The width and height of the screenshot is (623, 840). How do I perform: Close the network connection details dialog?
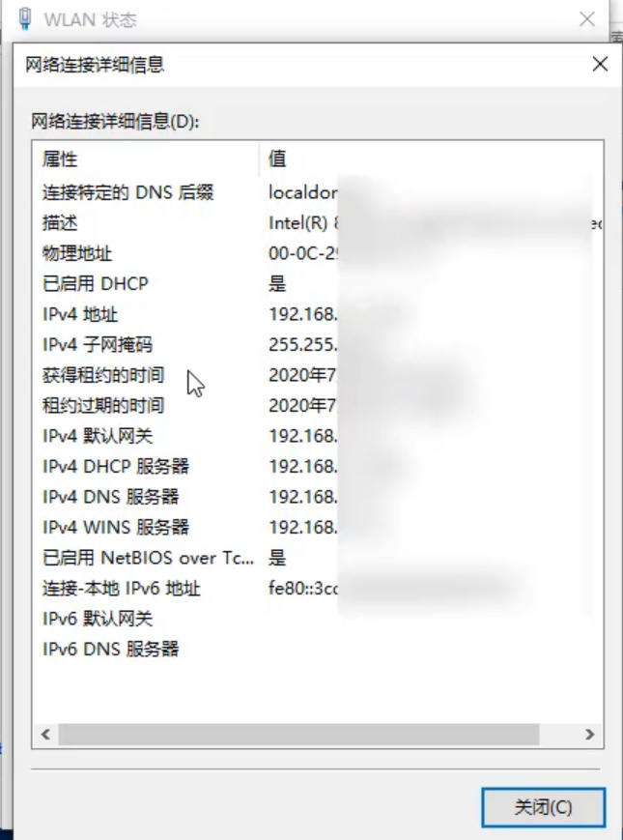(x=600, y=65)
